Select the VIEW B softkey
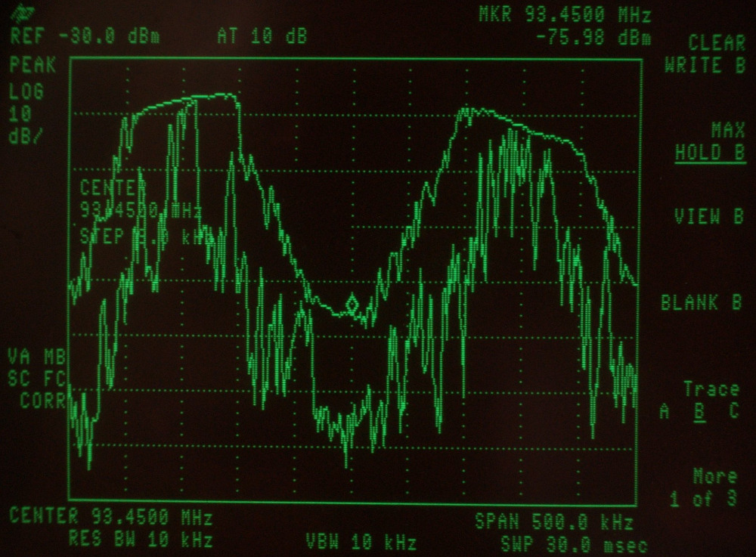The height and width of the screenshot is (557, 756). point(709,216)
